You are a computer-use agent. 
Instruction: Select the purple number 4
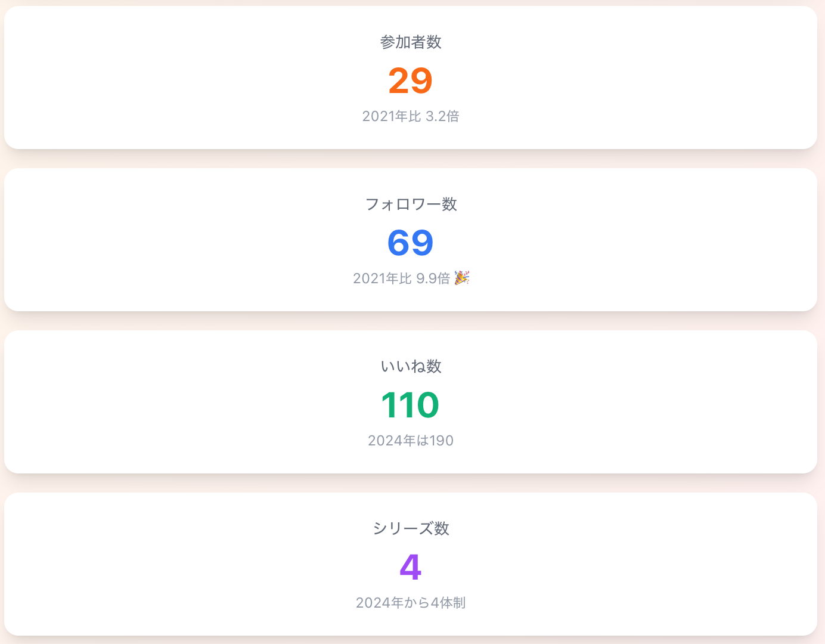pyautogui.click(x=411, y=567)
